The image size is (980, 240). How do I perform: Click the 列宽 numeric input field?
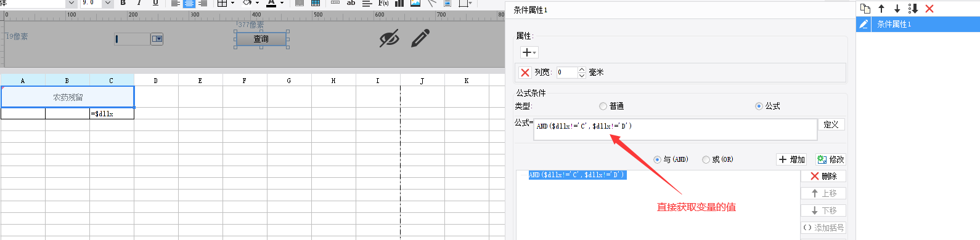click(567, 73)
